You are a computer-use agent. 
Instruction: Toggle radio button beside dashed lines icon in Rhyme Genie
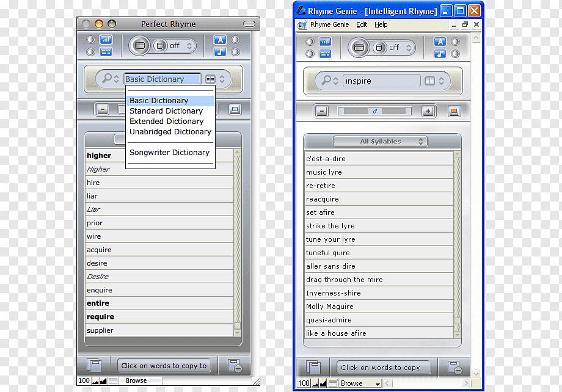(310, 54)
